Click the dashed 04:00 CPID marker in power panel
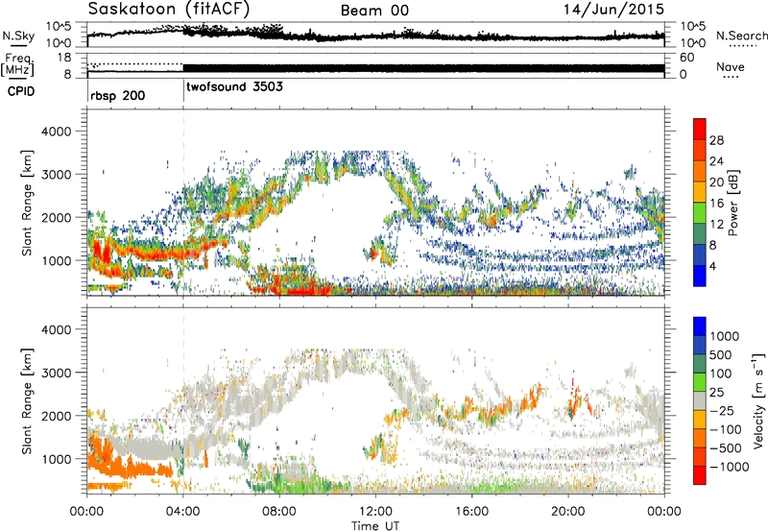The height and width of the screenshot is (532, 768). [x=183, y=203]
